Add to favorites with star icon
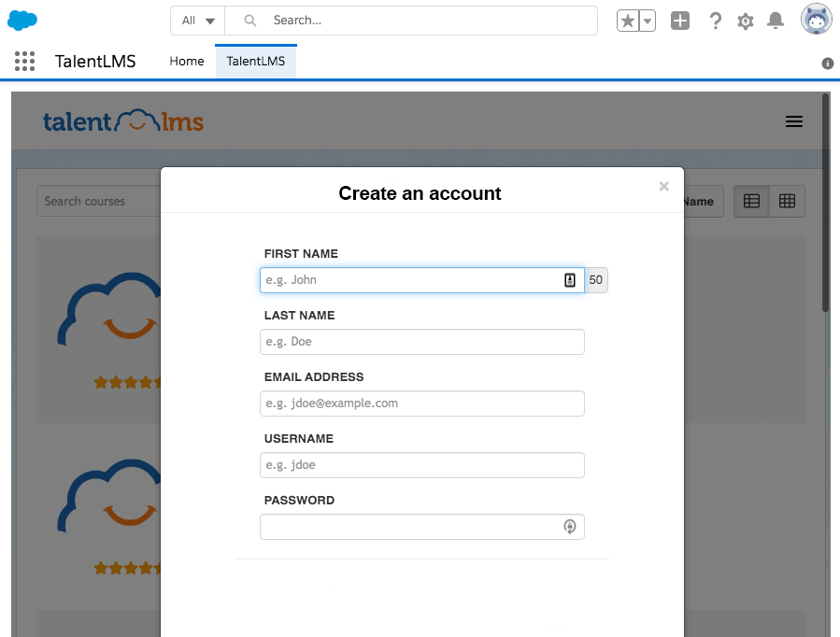 [628, 19]
